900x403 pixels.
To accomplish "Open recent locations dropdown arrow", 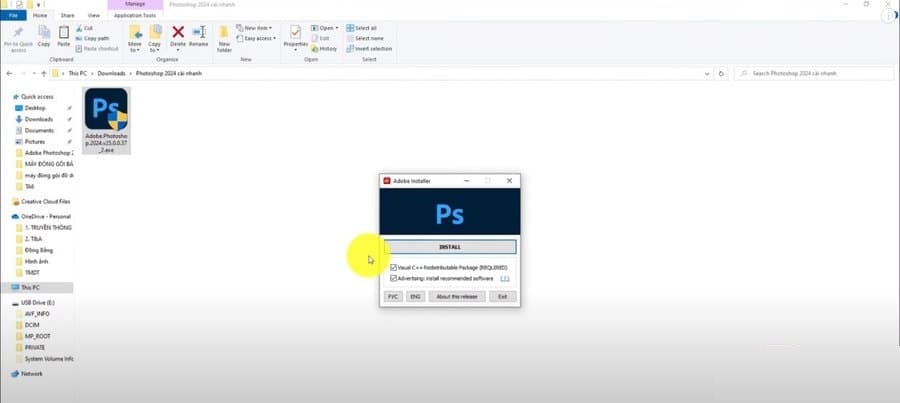I will [x=34, y=73].
